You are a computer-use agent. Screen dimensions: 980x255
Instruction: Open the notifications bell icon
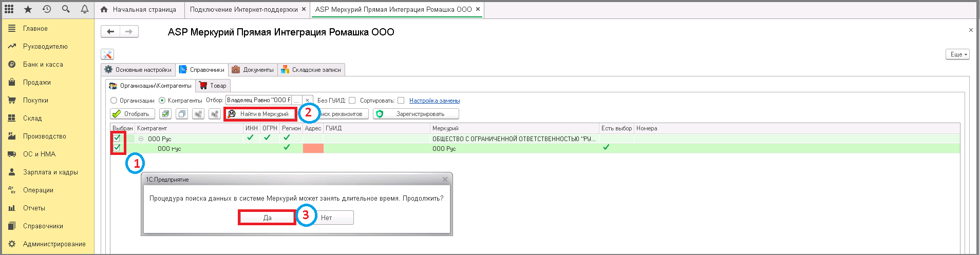85,9
